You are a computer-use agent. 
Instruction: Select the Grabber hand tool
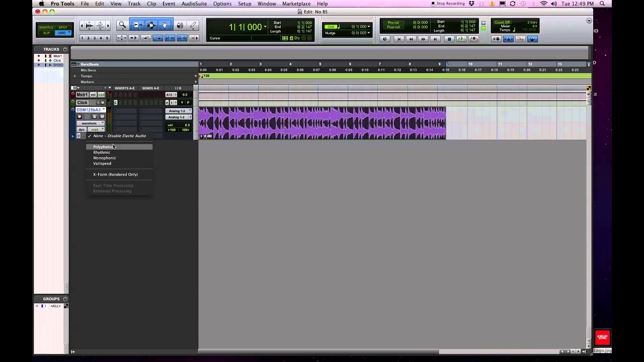165,25
